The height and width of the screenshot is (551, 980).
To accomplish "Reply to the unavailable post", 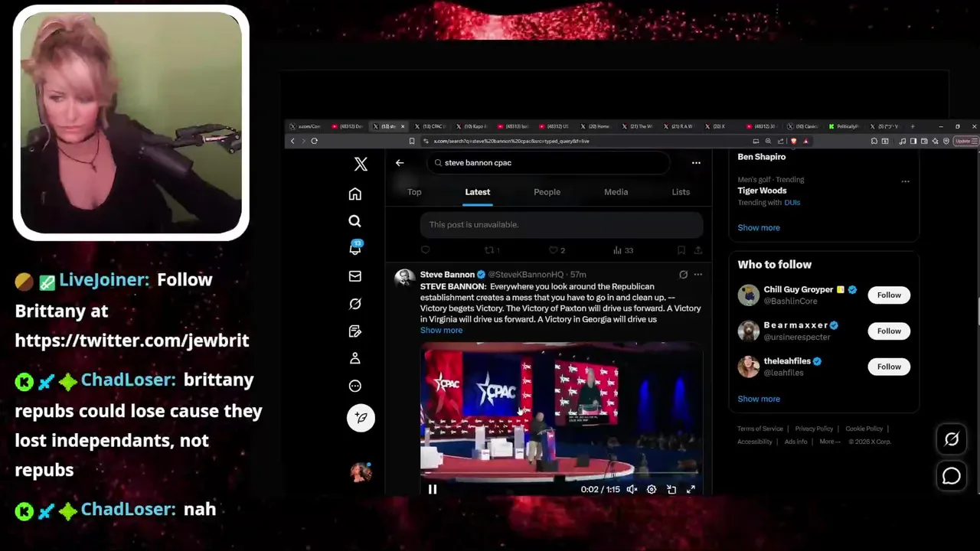I will pos(426,250).
